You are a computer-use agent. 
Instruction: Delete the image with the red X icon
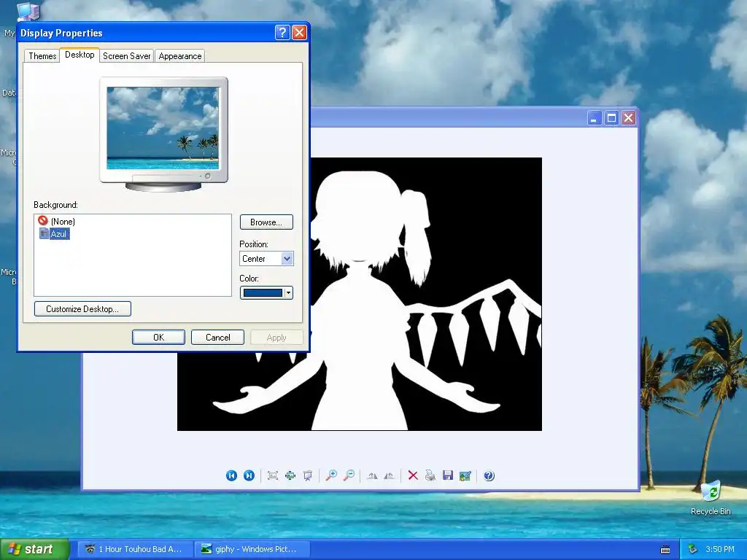[x=413, y=475]
